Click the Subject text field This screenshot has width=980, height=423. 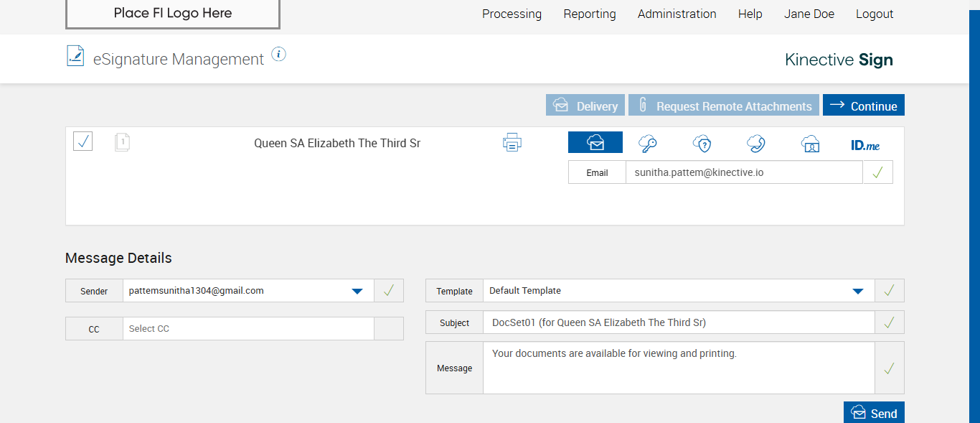(678, 322)
